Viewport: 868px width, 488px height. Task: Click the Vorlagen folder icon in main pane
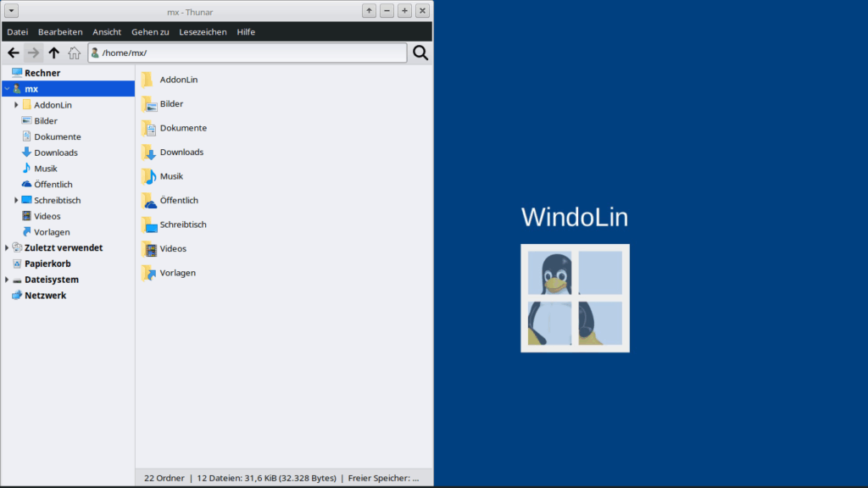(x=148, y=273)
